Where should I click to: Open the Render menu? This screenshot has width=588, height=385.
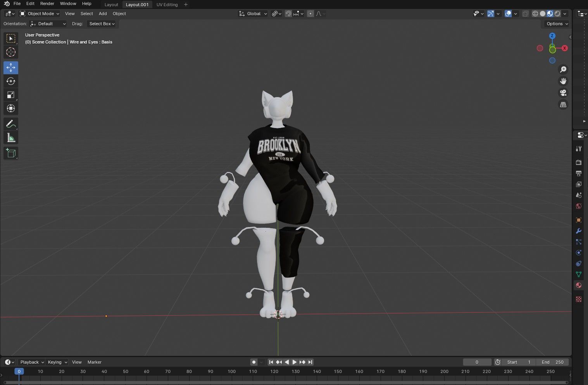pos(47,3)
